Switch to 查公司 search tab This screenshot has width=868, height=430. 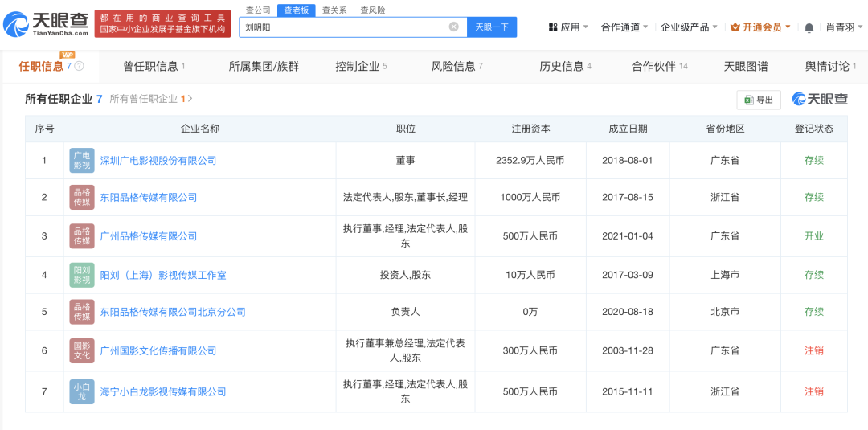pos(258,10)
